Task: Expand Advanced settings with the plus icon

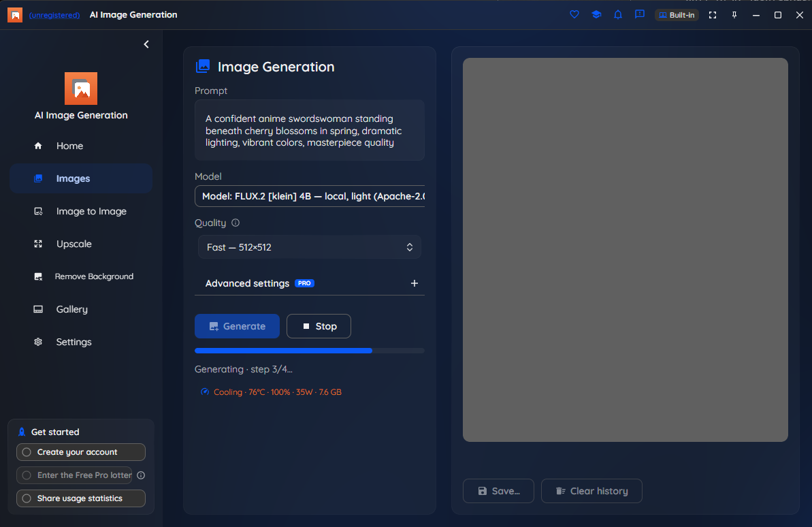Action: (415, 283)
